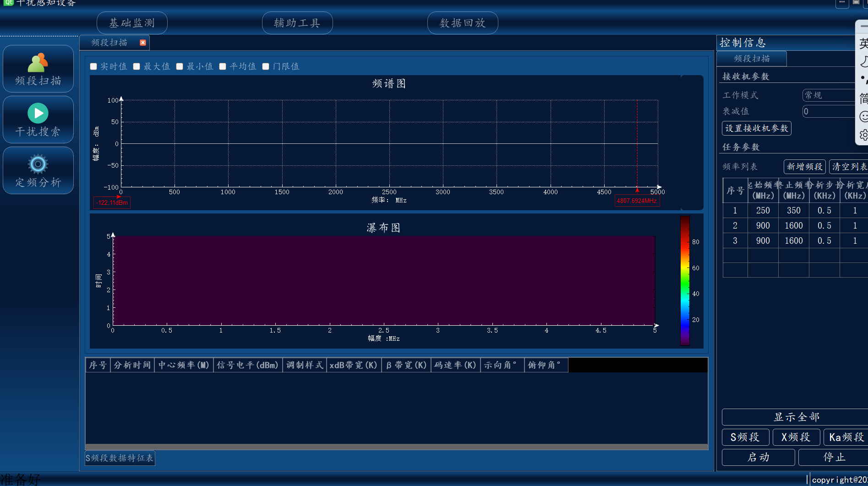
Task: Click the xdB带宽(K) column header
Action: (x=354, y=365)
